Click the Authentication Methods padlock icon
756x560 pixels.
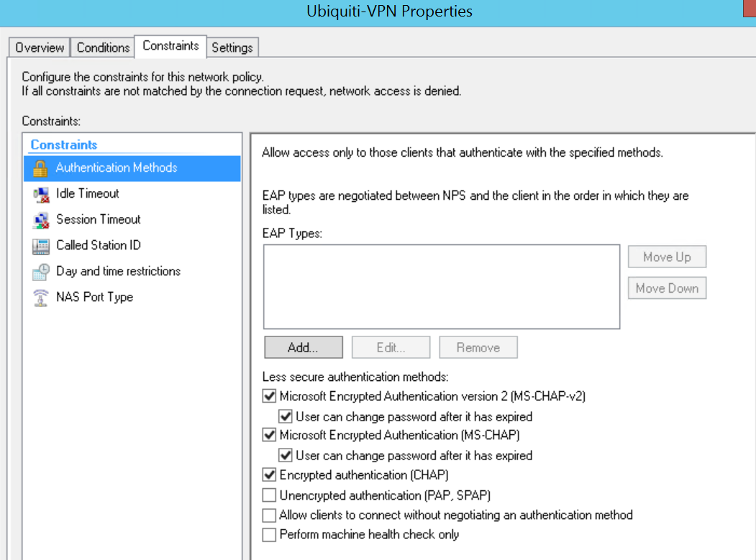tap(40, 168)
